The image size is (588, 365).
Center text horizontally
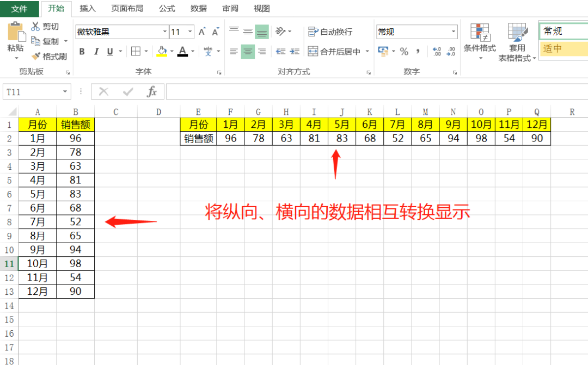[x=248, y=51]
